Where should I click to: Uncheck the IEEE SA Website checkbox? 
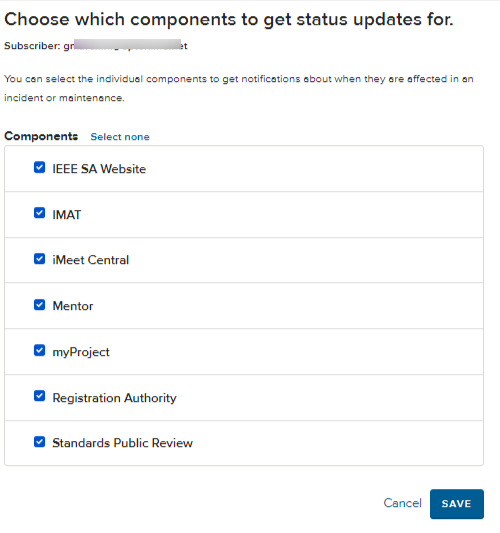pos(39,167)
